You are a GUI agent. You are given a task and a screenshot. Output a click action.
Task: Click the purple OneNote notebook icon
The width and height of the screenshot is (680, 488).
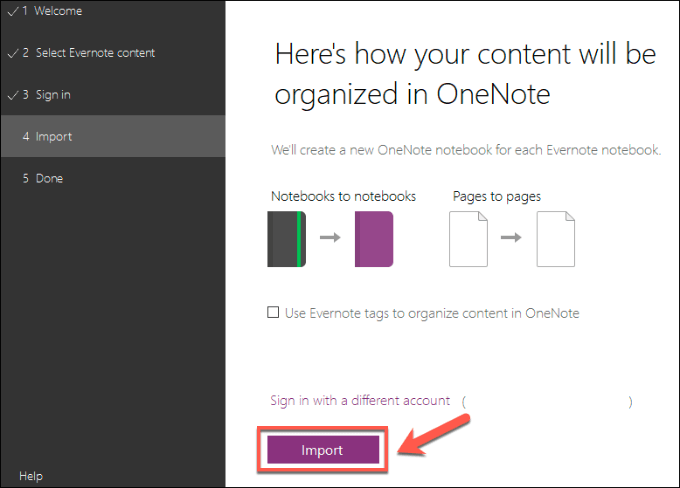[374, 240]
